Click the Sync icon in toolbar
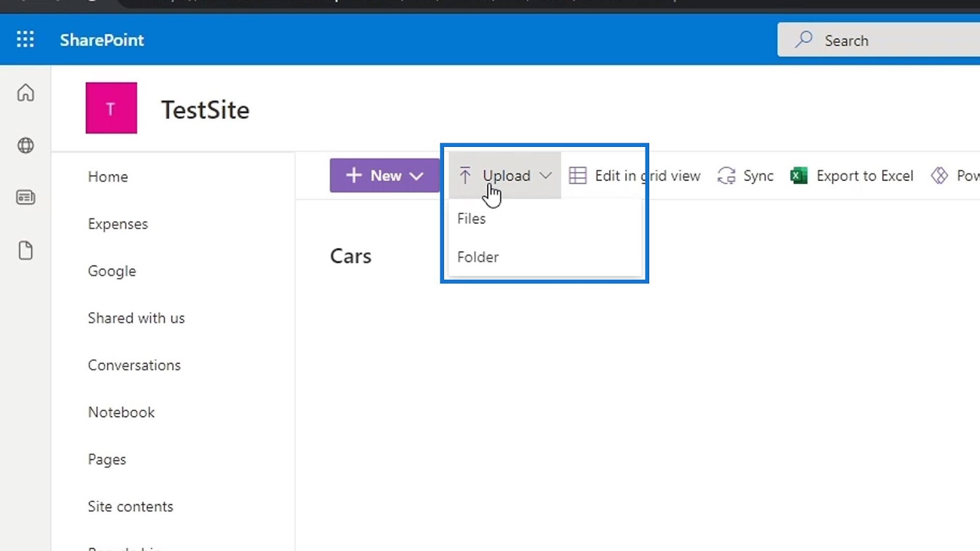The image size is (980, 551). click(x=726, y=176)
